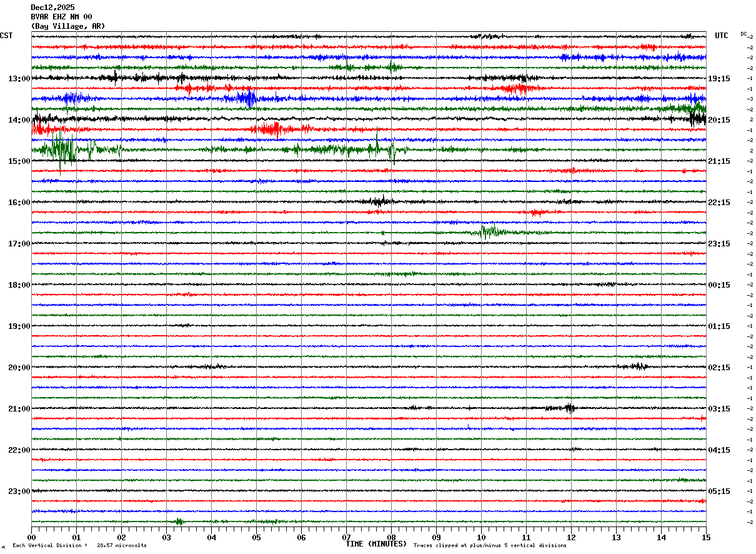Click minute 07 tick label on time axis
The height and width of the screenshot is (554, 756).
346,537
